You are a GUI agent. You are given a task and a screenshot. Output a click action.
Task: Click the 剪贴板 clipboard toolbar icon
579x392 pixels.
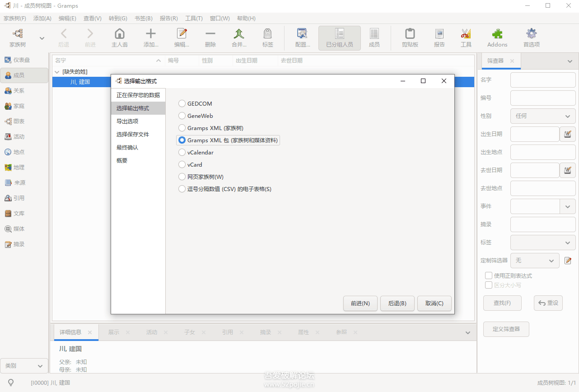(x=410, y=34)
